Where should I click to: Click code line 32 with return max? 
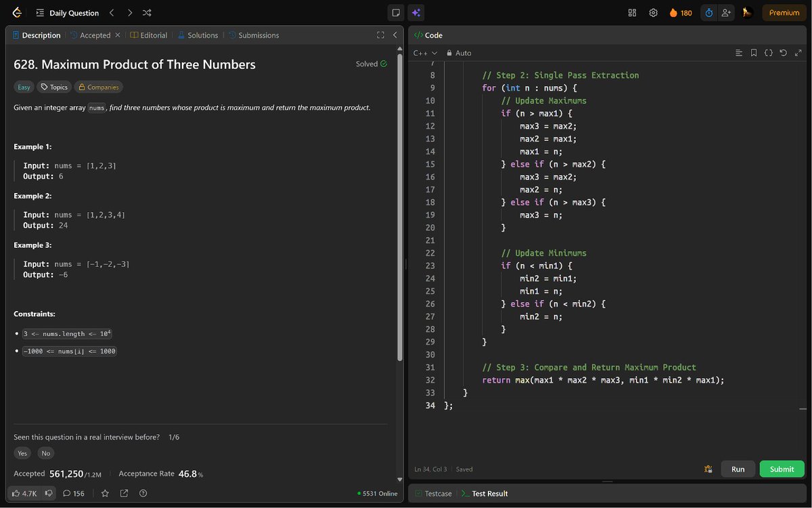click(603, 380)
